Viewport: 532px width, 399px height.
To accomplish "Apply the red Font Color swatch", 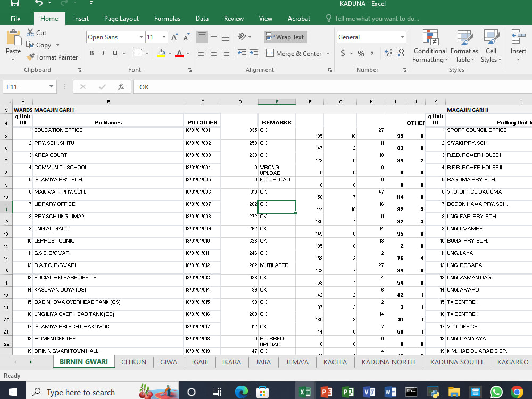I will pos(179,53).
